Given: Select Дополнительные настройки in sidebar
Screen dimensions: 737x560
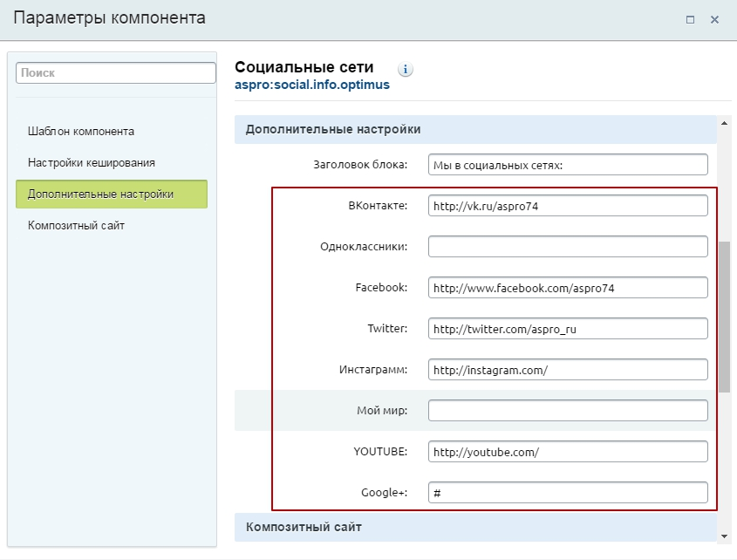Looking at the screenshot, I should 100,194.
